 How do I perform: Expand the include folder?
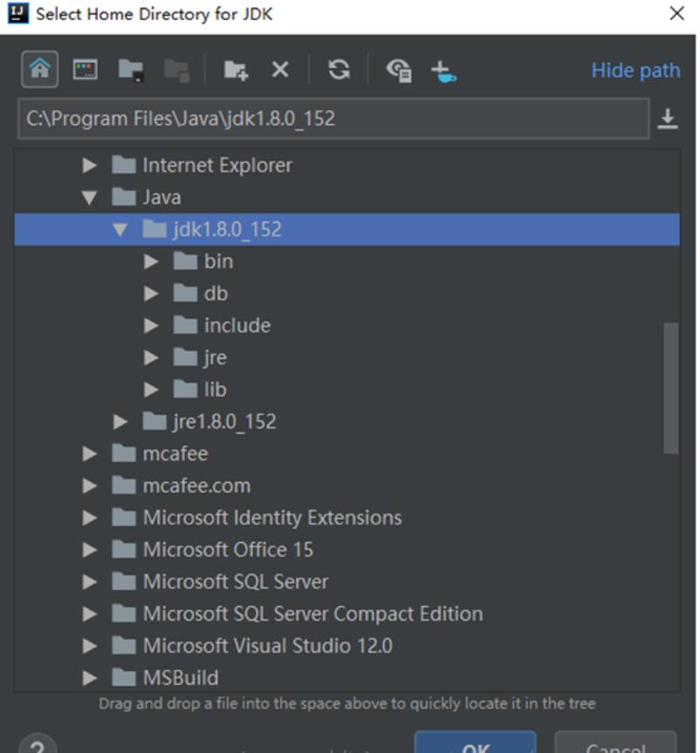pos(150,325)
